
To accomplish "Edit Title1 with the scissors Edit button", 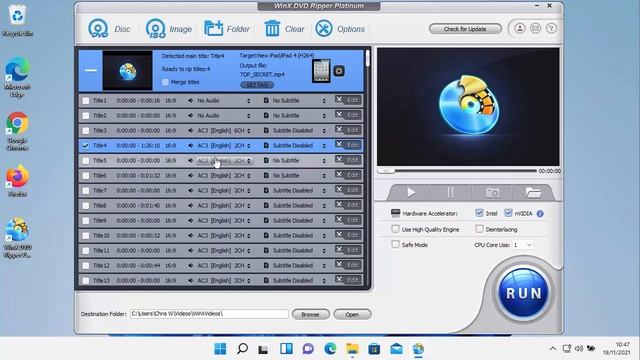I will (348, 100).
